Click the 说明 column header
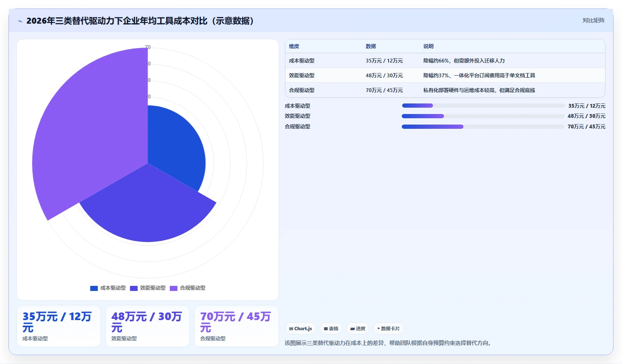The width and height of the screenshot is (622, 364). click(x=428, y=46)
